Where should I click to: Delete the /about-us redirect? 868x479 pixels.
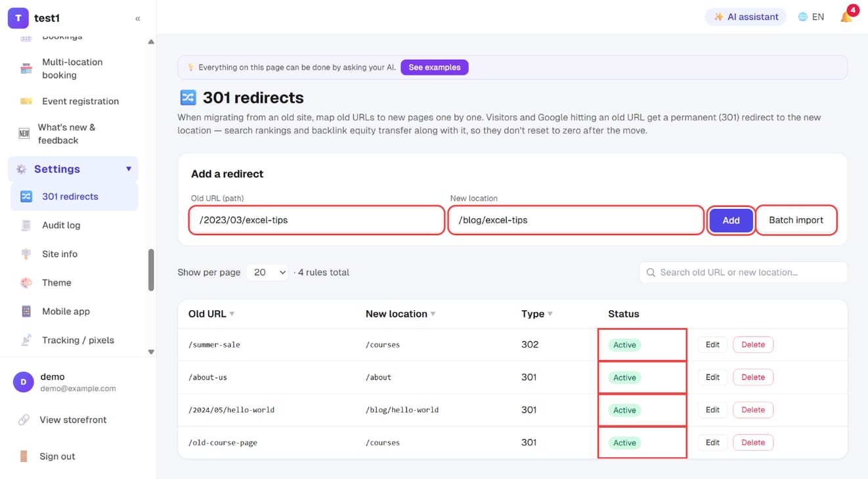click(753, 377)
